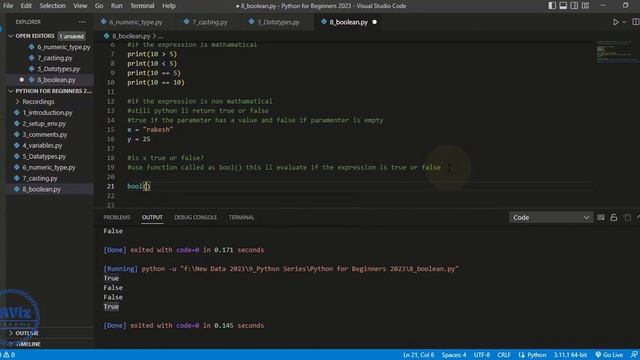Image resolution: width=640 pixels, height=360 pixels.
Task: Start Go Live server
Action: (609, 355)
